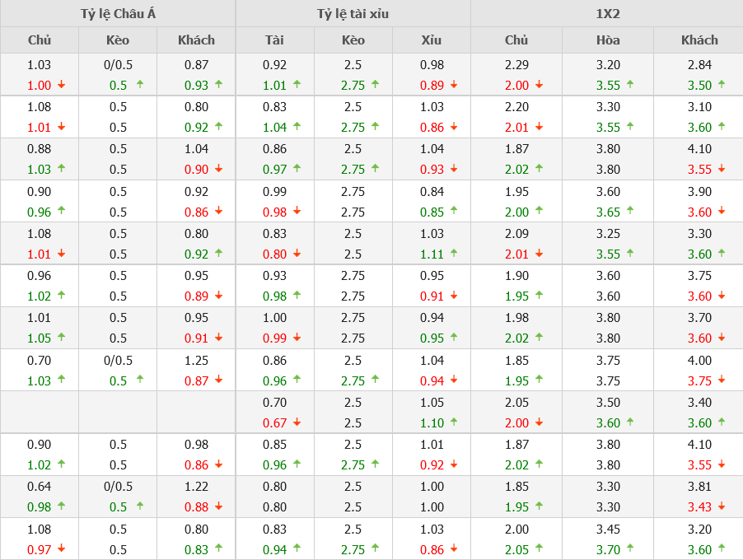The height and width of the screenshot is (560, 743).
Task: Click the red down arrow beside red 0.99
Action: pos(297,338)
